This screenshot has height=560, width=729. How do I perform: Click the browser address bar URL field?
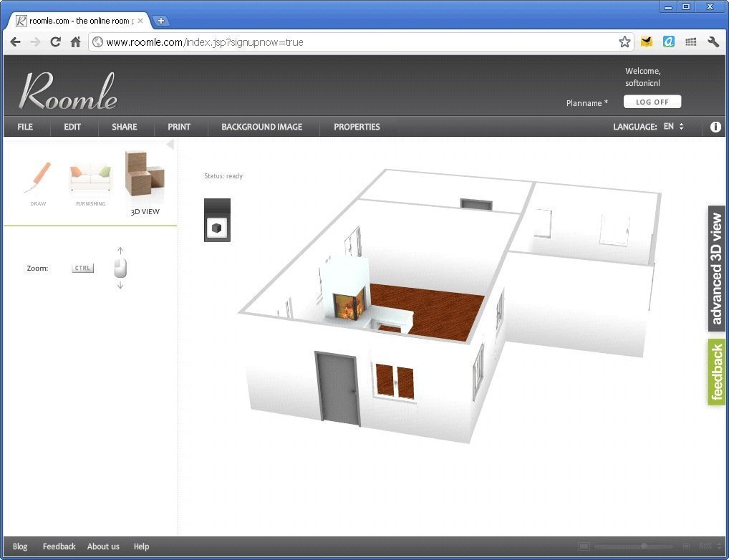click(358, 42)
